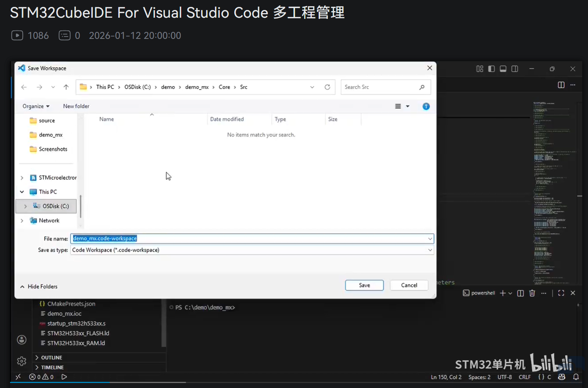This screenshot has height=388, width=588.
Task: Click the search magnifier icon
Action: (x=422, y=87)
